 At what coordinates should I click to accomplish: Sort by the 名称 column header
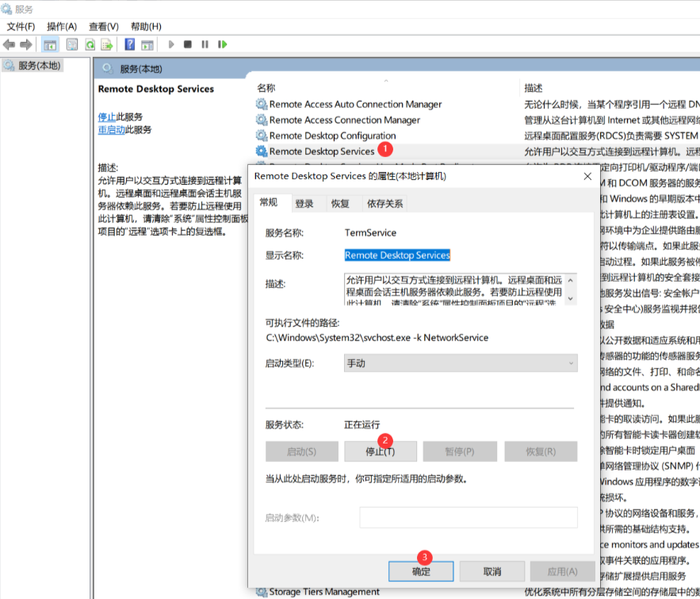(266, 88)
